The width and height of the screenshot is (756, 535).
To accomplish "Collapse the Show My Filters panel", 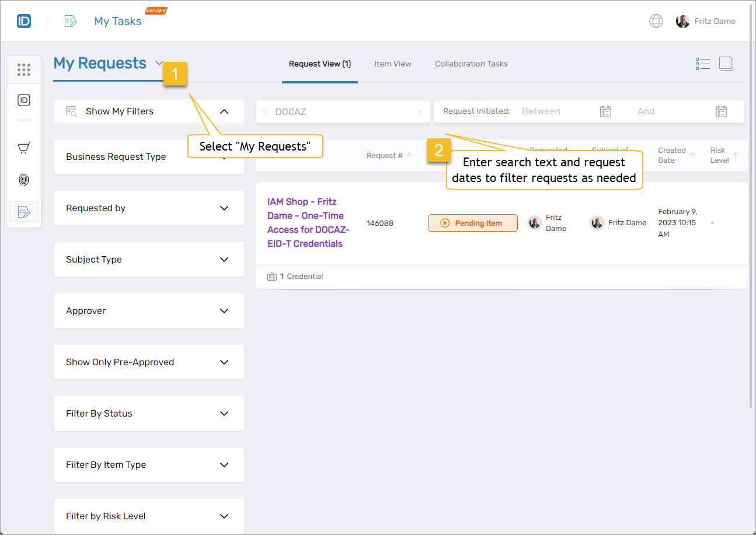I will pos(224,111).
